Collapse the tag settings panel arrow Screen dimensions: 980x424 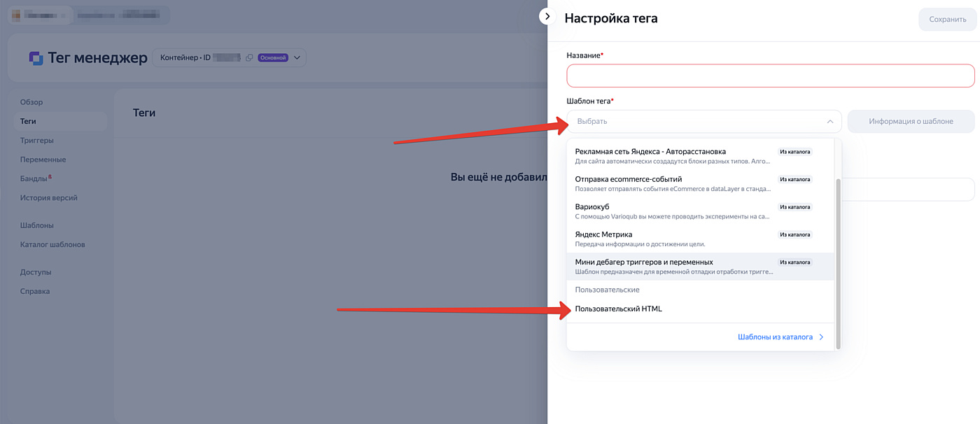click(x=547, y=16)
